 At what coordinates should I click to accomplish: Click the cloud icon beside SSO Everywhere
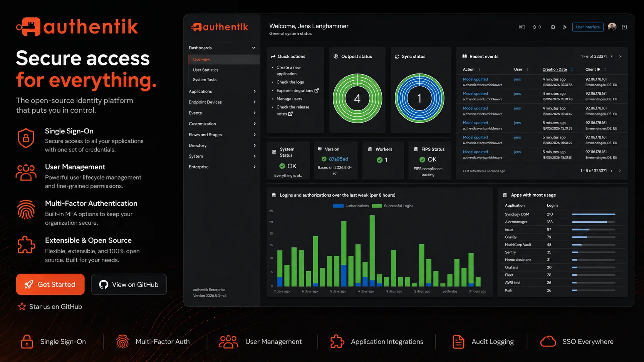548,341
